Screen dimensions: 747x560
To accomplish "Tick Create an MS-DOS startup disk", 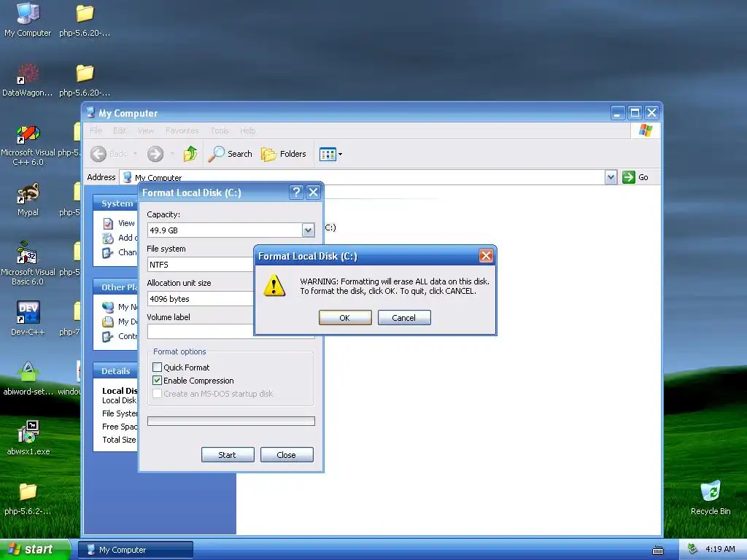I will coord(158,394).
